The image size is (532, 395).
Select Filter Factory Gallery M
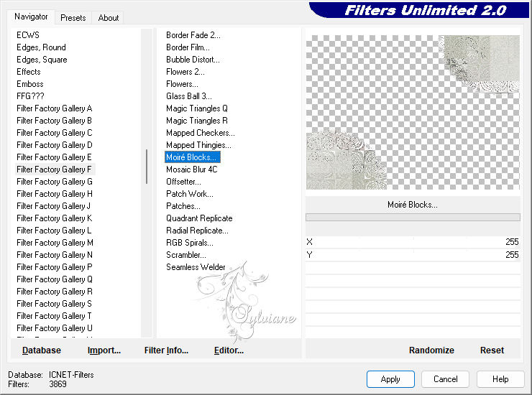(55, 243)
